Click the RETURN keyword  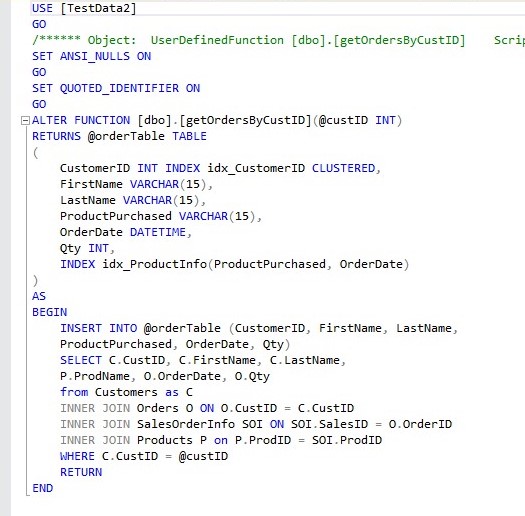[x=81, y=472]
